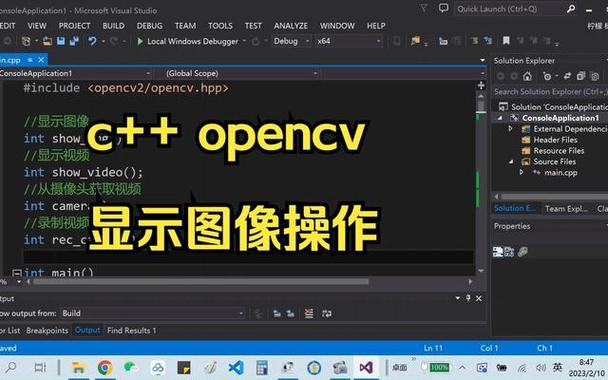The image size is (608, 380).
Task: Switch to the Team Explorer tab
Action: [566, 209]
